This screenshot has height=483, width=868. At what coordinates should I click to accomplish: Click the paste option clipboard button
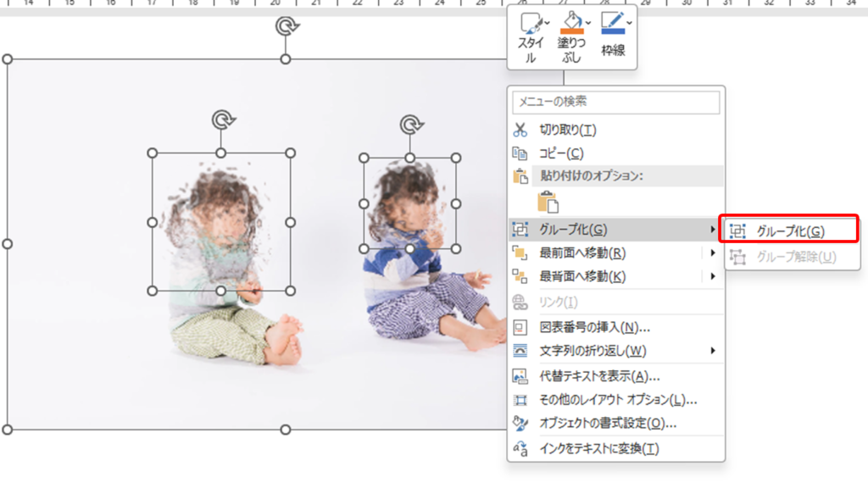point(548,202)
